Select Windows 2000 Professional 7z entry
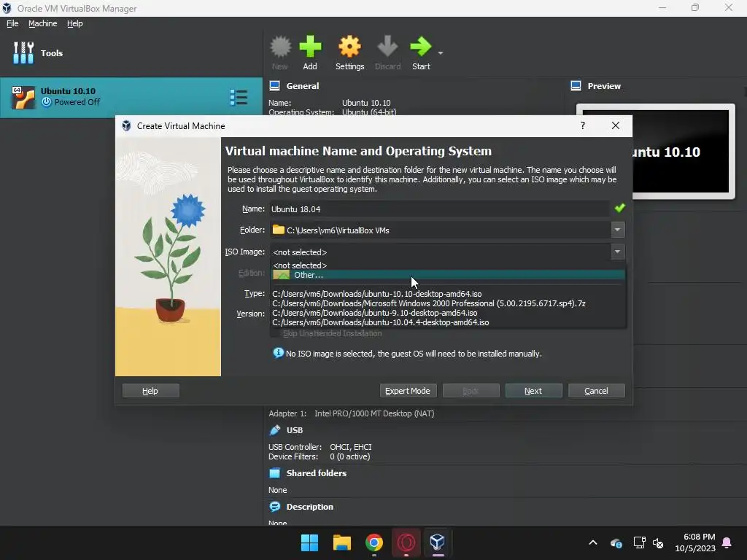747x560 pixels. pyautogui.click(x=448, y=303)
